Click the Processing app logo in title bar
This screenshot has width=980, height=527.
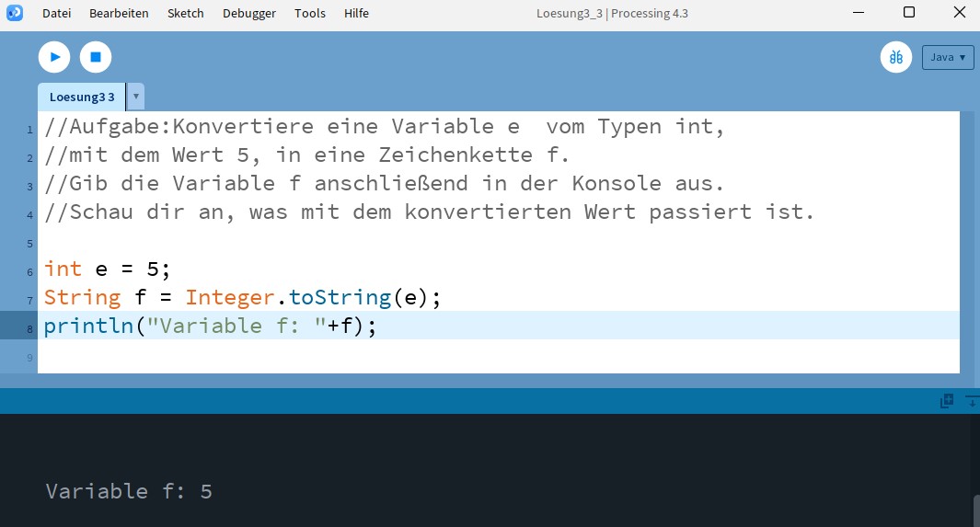pyautogui.click(x=15, y=13)
